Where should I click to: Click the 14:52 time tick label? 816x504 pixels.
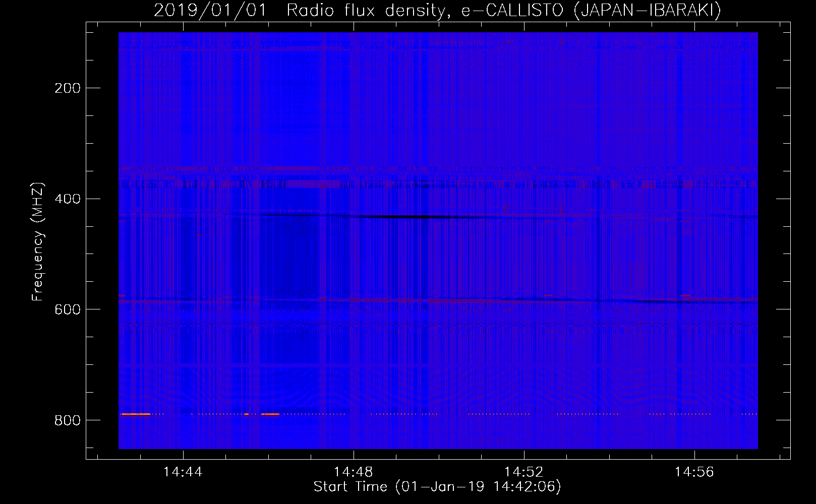click(524, 472)
